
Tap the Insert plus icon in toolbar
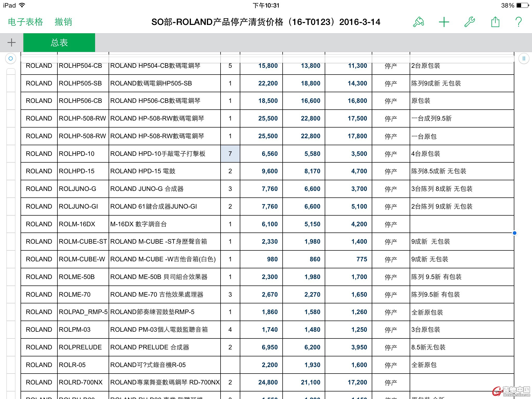(x=444, y=22)
